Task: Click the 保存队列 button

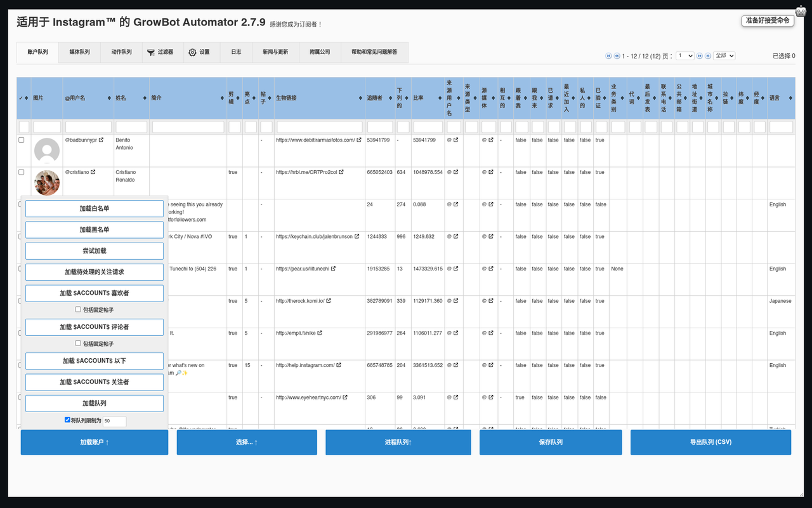Action: pos(551,442)
